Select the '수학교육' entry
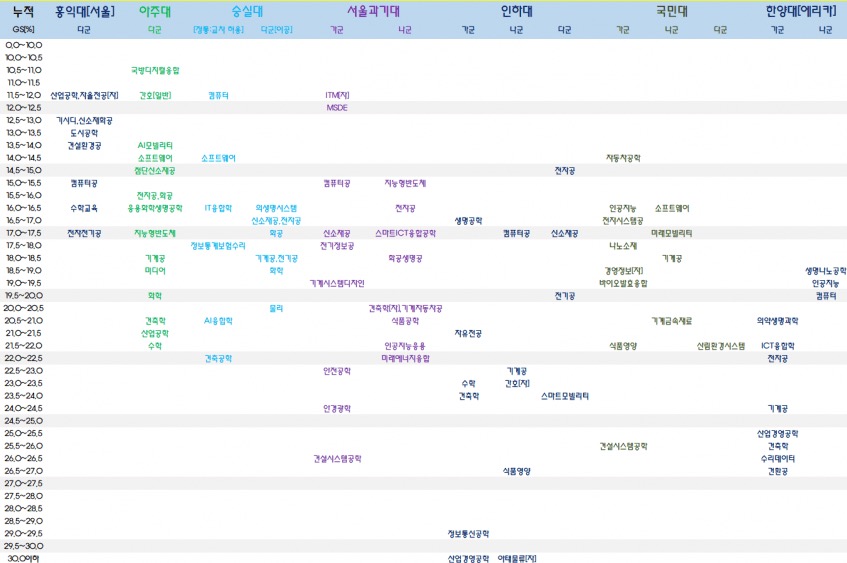The height and width of the screenshot is (563, 847). (84, 208)
